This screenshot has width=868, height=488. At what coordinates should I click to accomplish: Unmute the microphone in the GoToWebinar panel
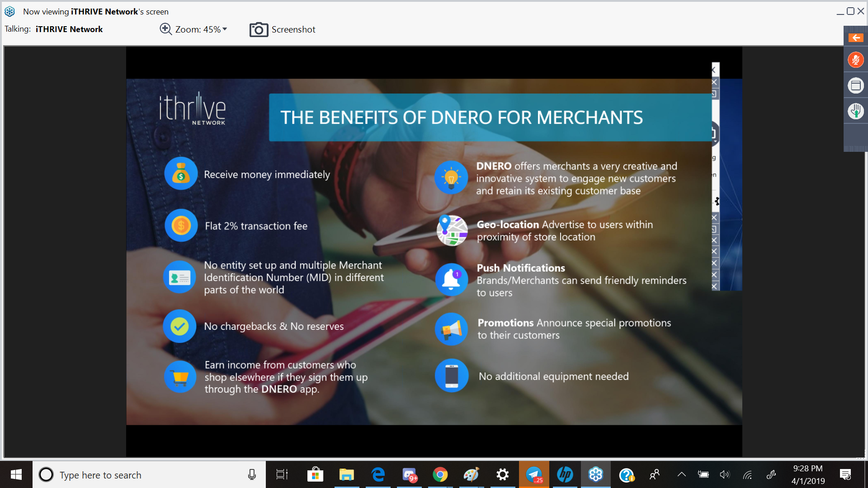[x=855, y=60]
